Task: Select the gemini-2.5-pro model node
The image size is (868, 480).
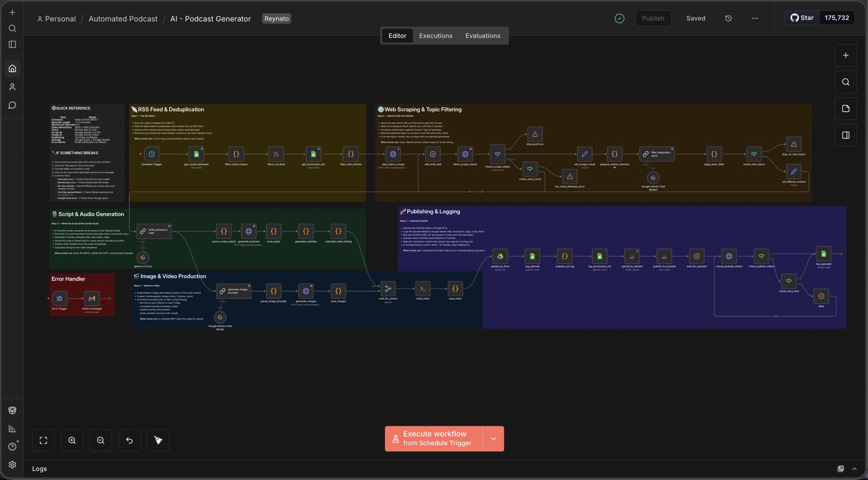Action: click(x=143, y=257)
